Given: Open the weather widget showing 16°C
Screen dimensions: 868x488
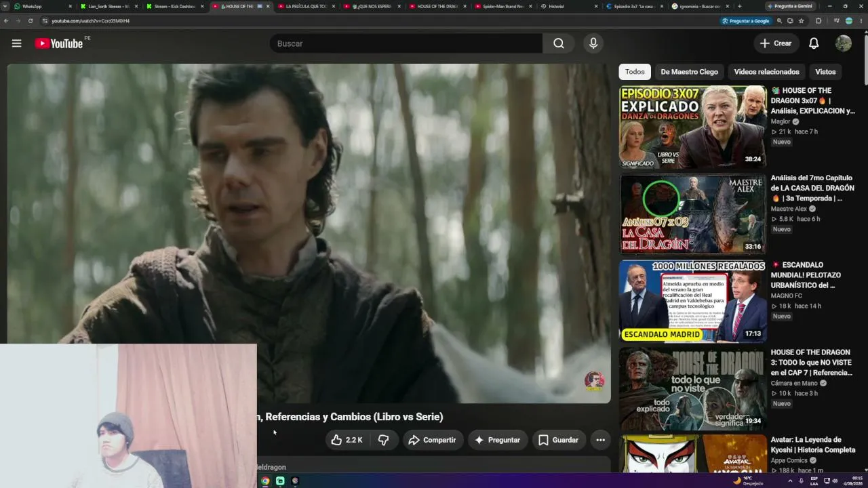Looking at the screenshot, I should 748,481.
